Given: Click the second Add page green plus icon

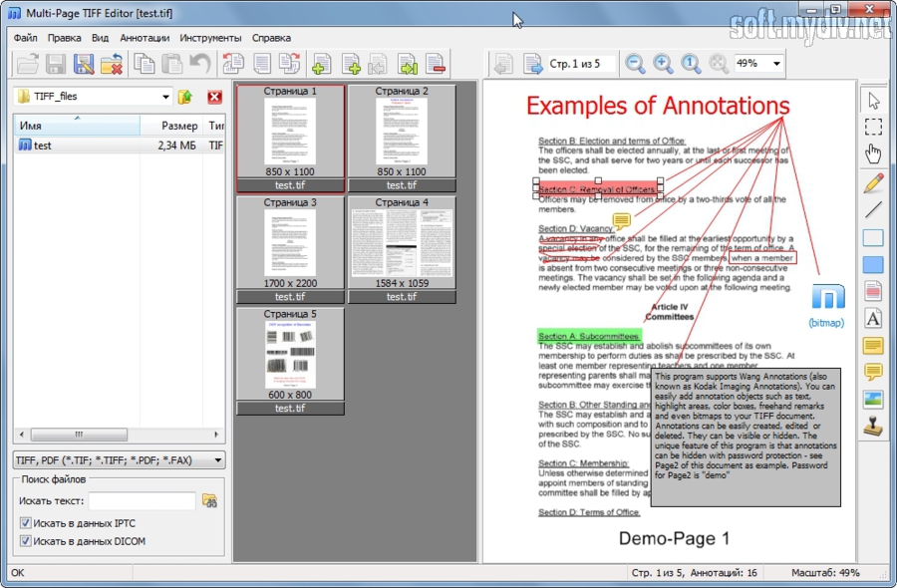Looking at the screenshot, I should (x=351, y=64).
